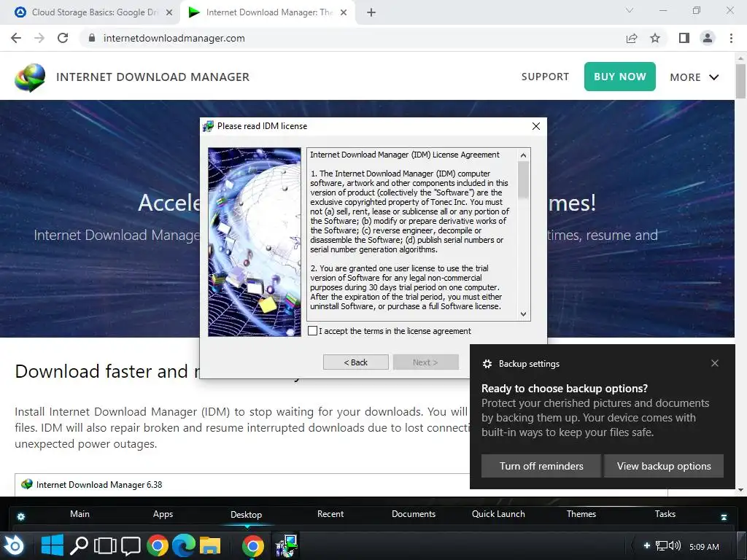Switch to the Cloud Storage Basics tab

(x=94, y=12)
